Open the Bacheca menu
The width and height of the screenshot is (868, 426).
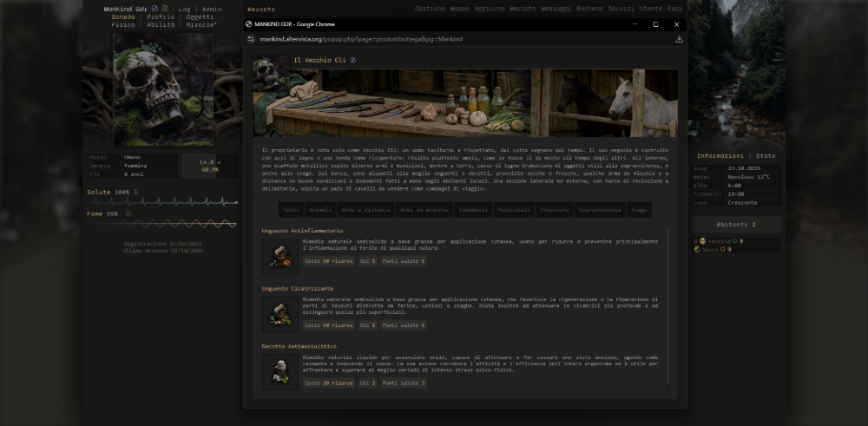(x=589, y=9)
